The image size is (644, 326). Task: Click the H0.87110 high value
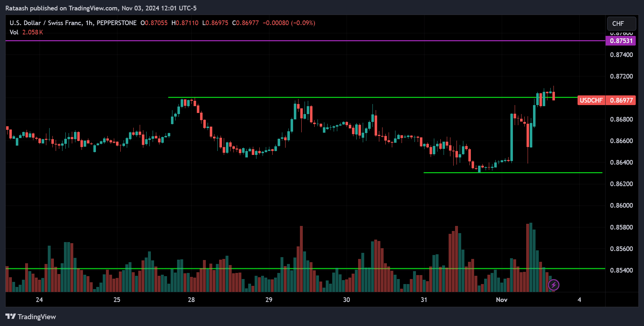point(185,23)
